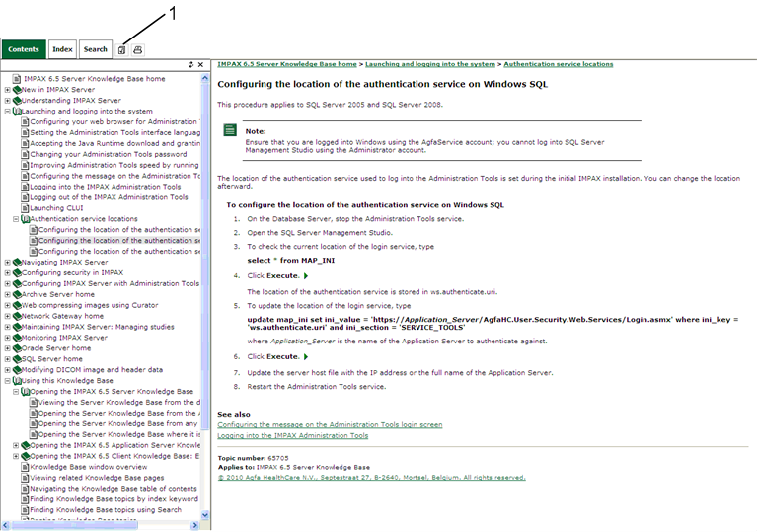
Task: Click the book icon beside Navigating IMPAX Server
Action: [x=17, y=263]
